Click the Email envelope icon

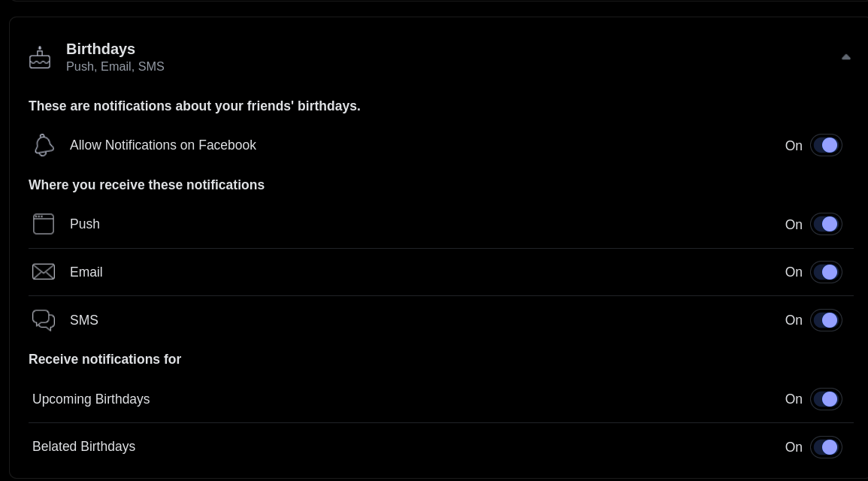coord(43,272)
